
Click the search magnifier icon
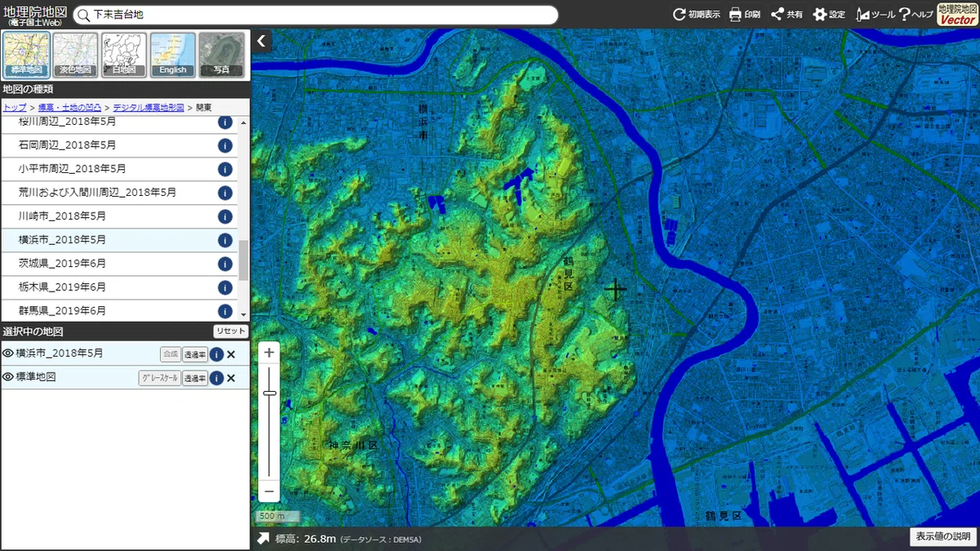click(x=82, y=15)
